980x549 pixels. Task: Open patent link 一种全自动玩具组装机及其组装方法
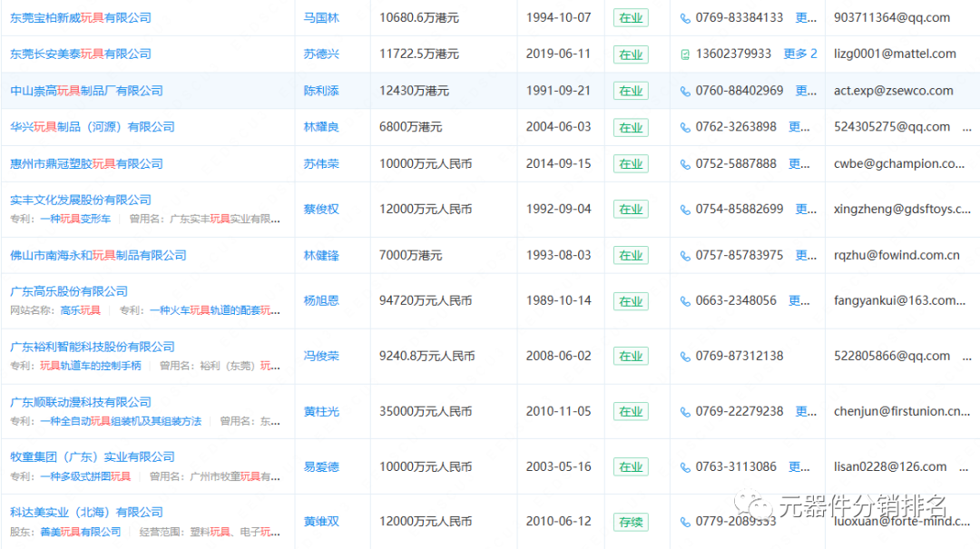pyautogui.click(x=121, y=421)
